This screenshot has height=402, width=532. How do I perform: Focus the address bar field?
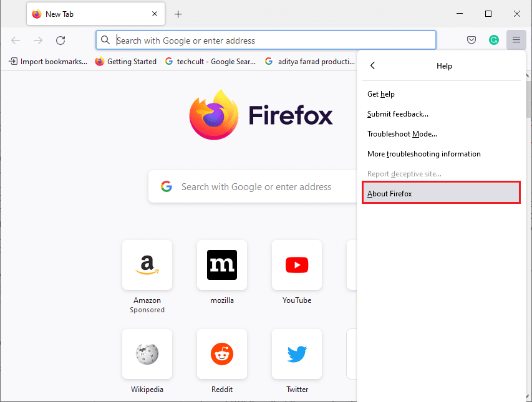tap(266, 41)
